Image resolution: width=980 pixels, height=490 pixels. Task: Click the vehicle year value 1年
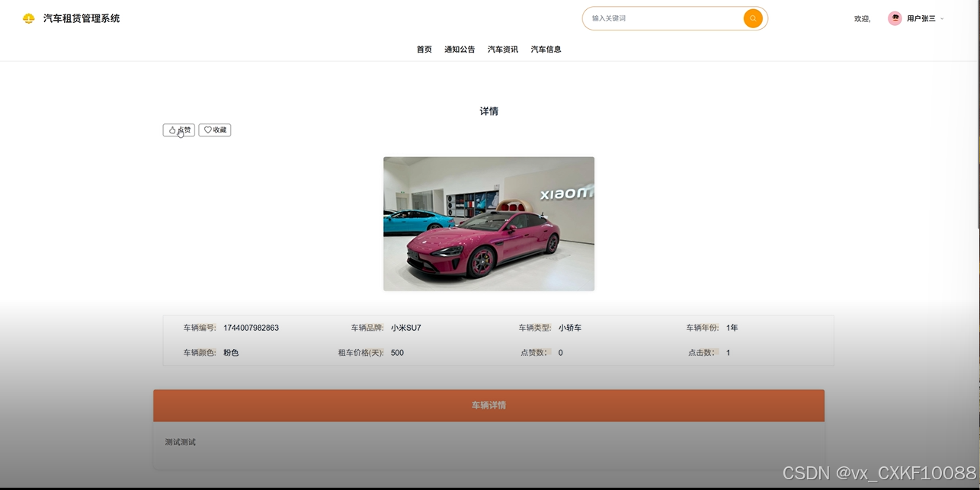coord(732,328)
